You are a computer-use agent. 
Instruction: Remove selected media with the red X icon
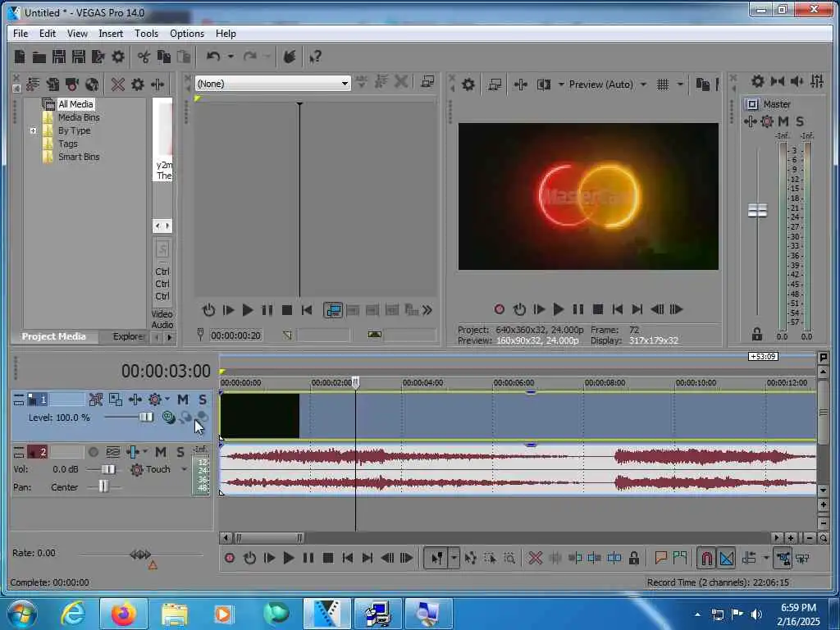pyautogui.click(x=118, y=84)
